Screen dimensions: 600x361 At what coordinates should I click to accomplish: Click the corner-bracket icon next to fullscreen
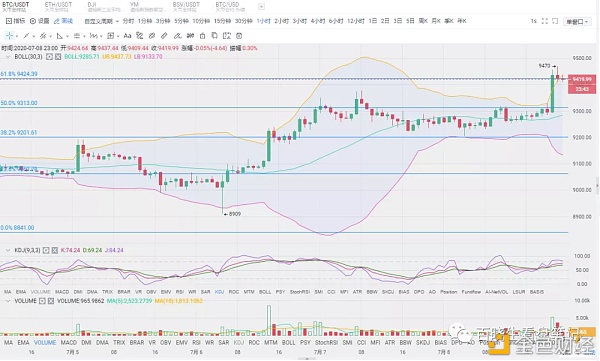555,21
